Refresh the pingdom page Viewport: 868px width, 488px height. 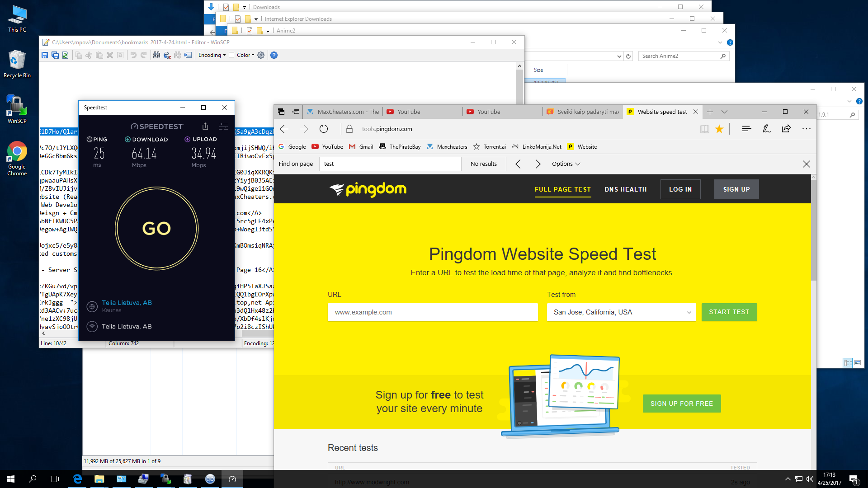pos(324,129)
